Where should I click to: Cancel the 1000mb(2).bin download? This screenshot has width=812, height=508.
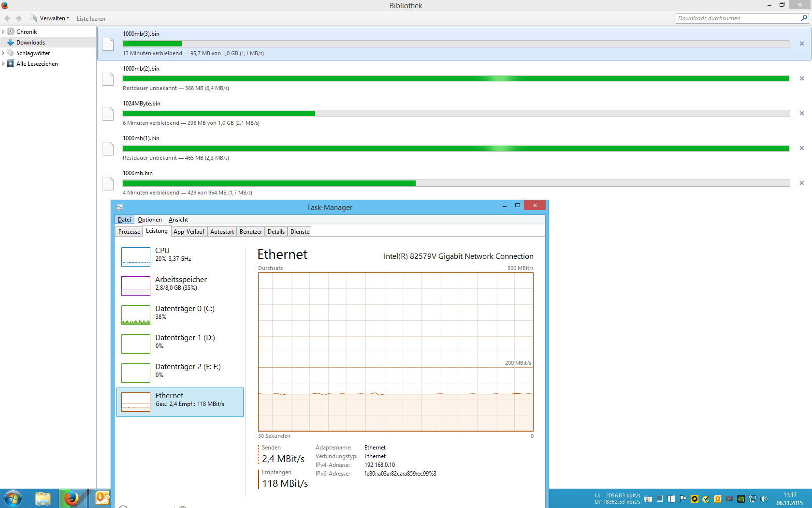tap(802, 78)
